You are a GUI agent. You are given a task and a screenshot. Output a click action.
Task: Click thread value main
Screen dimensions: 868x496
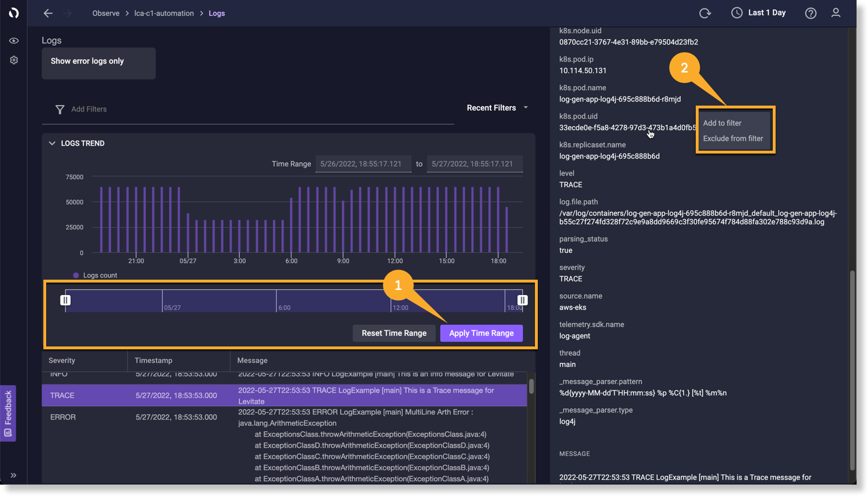pyautogui.click(x=567, y=365)
